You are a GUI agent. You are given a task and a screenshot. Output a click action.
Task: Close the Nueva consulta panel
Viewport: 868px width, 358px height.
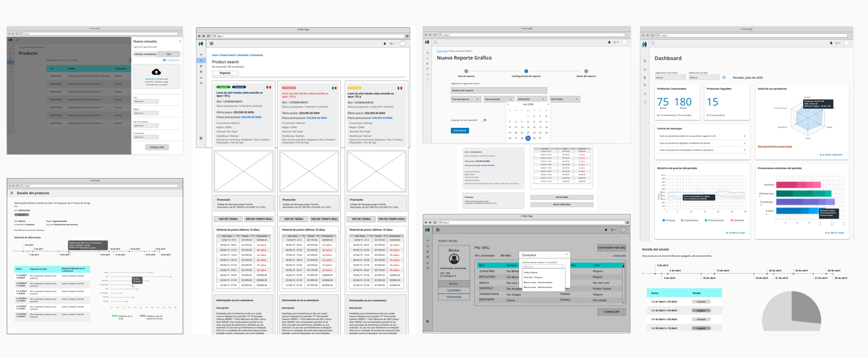tap(180, 41)
